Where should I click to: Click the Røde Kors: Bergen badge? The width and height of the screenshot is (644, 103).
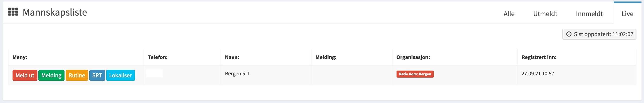point(415,74)
